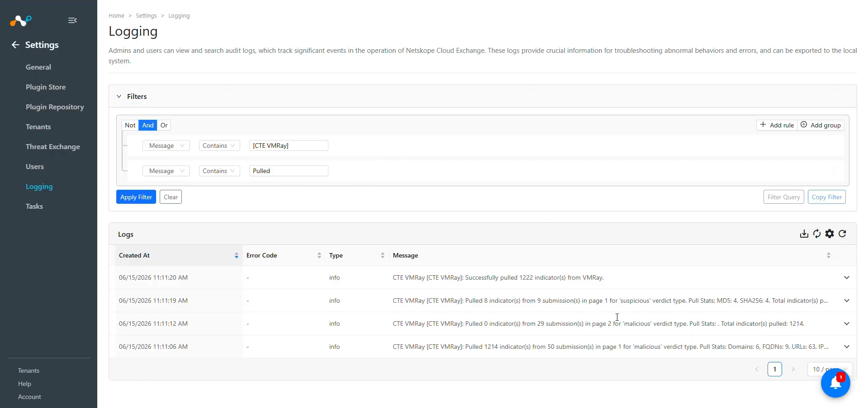Open Help in the sidebar footer
The image size is (868, 408).
pos(25,384)
